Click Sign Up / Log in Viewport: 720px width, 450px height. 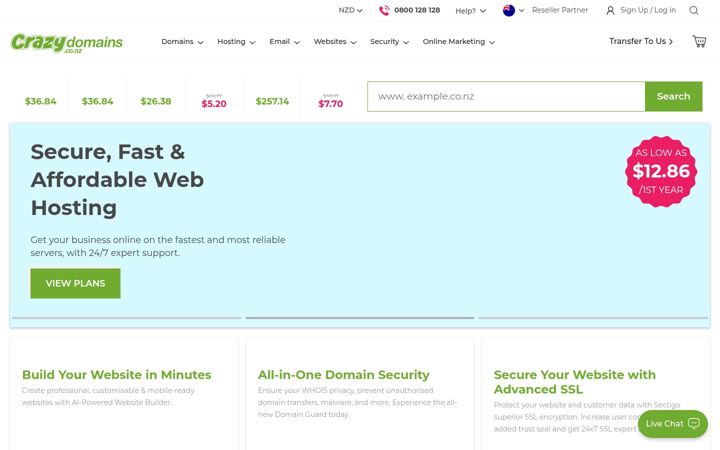647,10
